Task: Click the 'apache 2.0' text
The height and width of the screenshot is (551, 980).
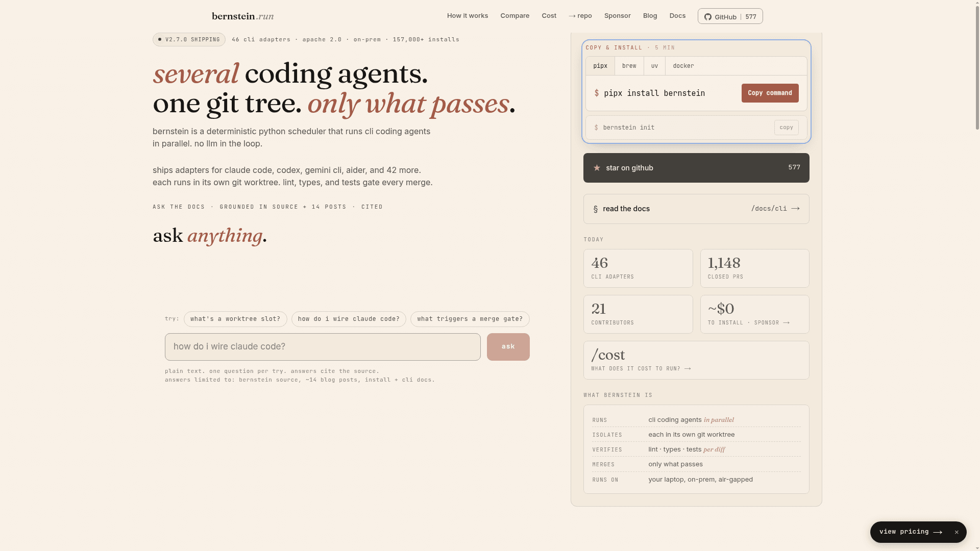Action: coord(322,40)
